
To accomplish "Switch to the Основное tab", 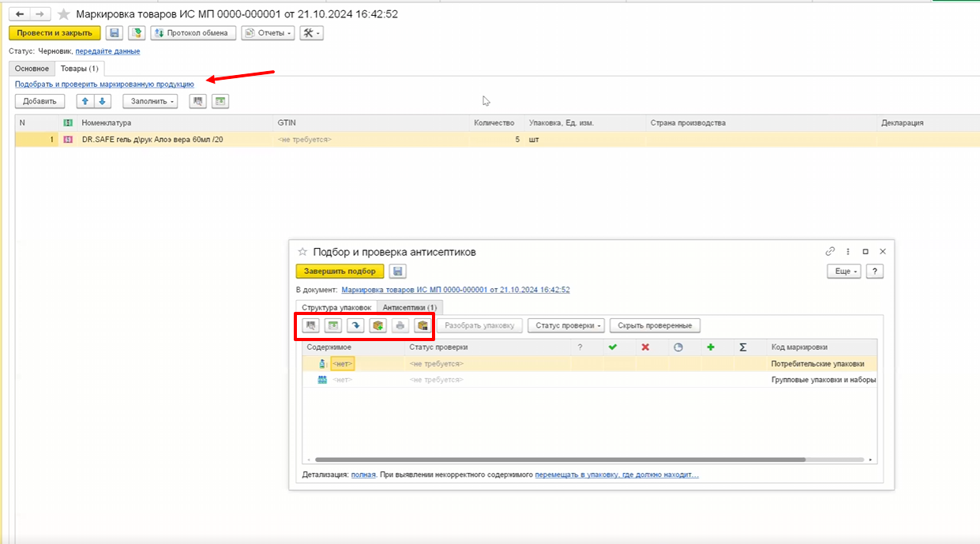I will [32, 69].
